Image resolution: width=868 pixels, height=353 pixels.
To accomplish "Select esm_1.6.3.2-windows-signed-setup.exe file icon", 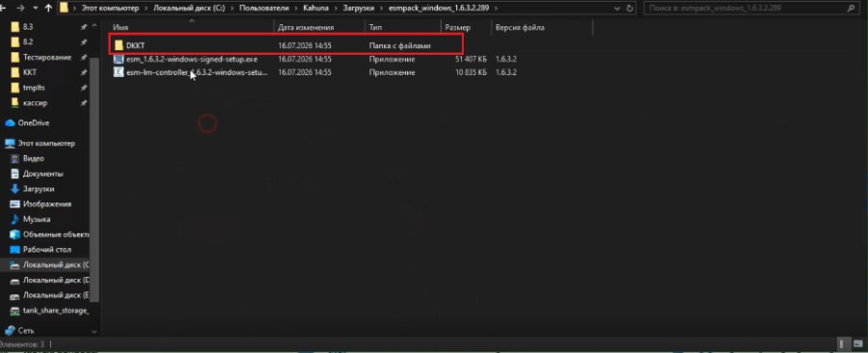I will (119, 59).
